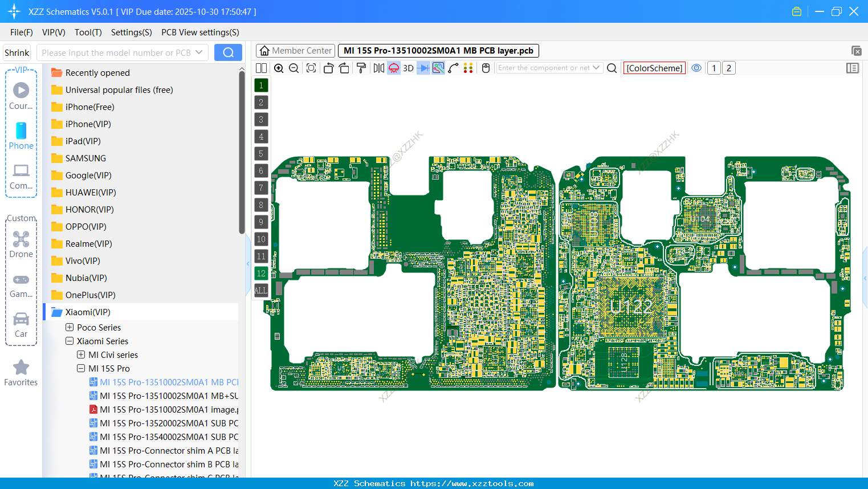Open the ColorScheme button
This screenshot has width=868, height=489.
(x=654, y=68)
